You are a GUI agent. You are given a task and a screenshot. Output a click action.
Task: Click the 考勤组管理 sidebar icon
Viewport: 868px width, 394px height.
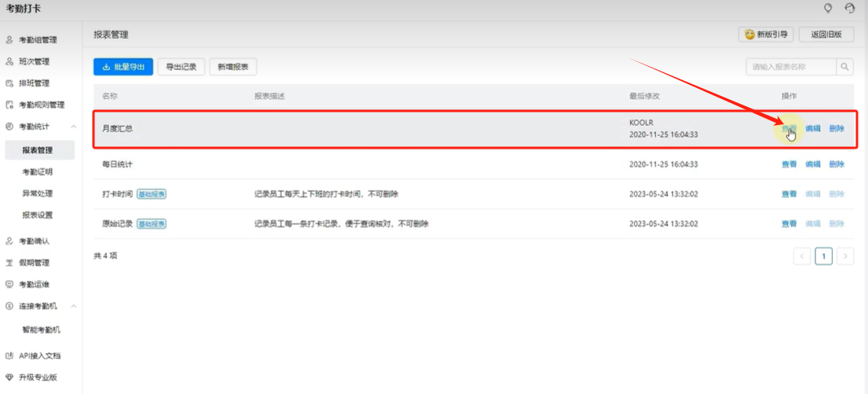pos(9,39)
